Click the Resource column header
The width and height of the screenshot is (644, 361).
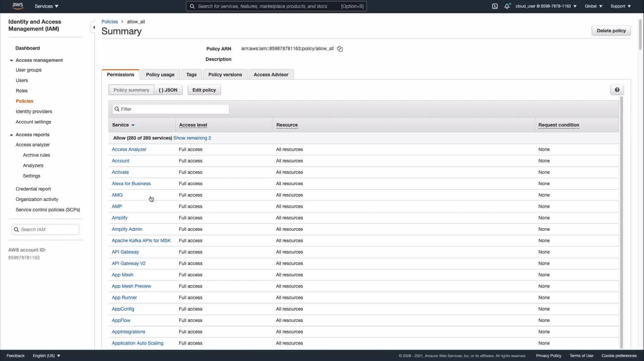pos(287,125)
